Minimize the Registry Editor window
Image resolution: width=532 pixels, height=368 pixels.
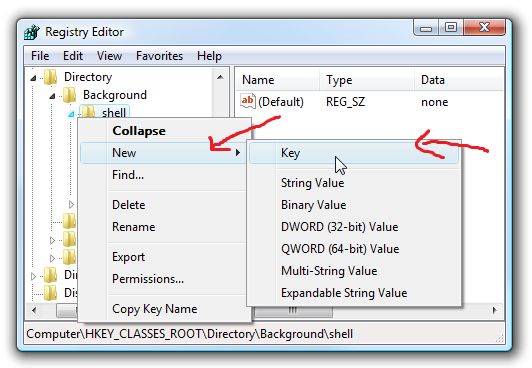(x=426, y=28)
